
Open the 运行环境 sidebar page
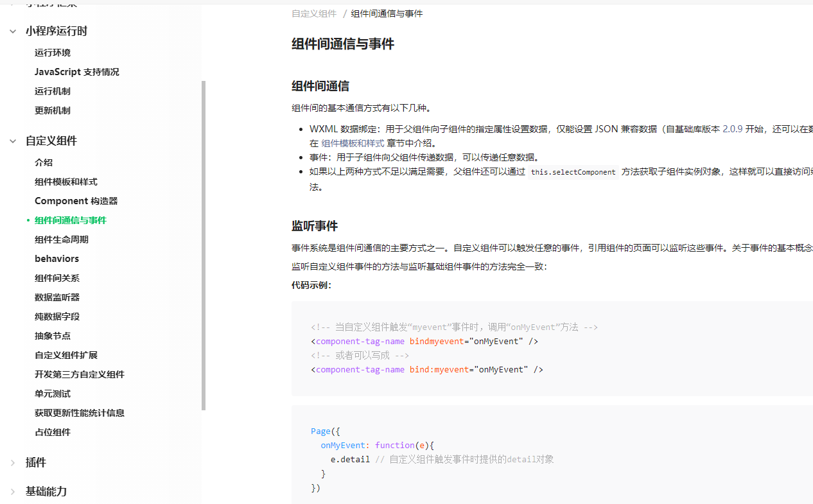coord(53,53)
